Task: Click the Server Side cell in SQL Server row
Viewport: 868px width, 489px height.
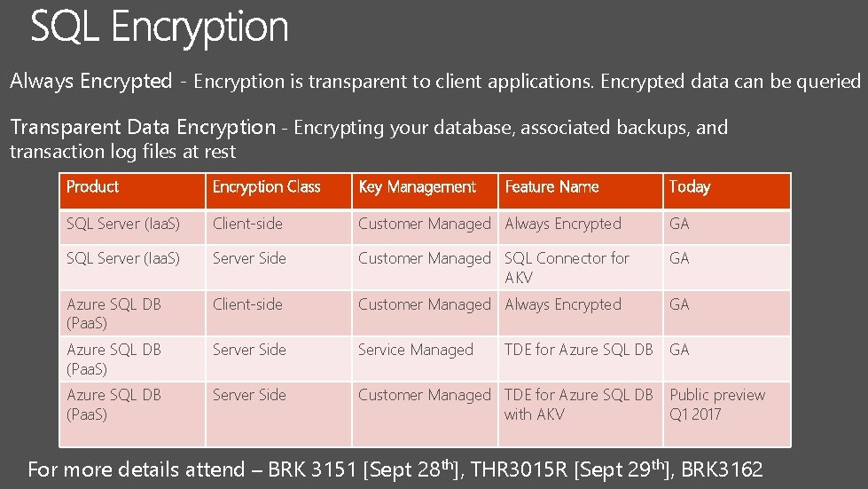Action: [x=278, y=267]
